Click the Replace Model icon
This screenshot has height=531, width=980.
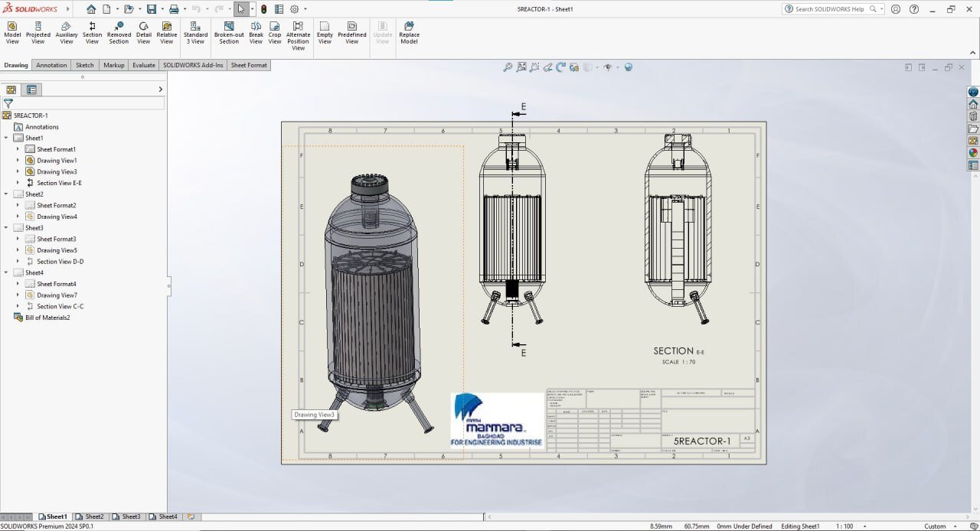409,33
